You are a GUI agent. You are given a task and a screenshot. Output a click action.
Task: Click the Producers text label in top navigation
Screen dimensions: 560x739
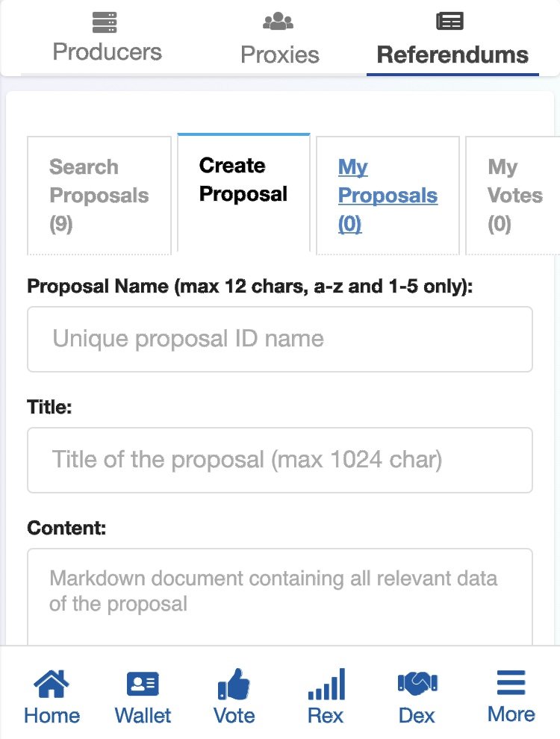click(107, 52)
